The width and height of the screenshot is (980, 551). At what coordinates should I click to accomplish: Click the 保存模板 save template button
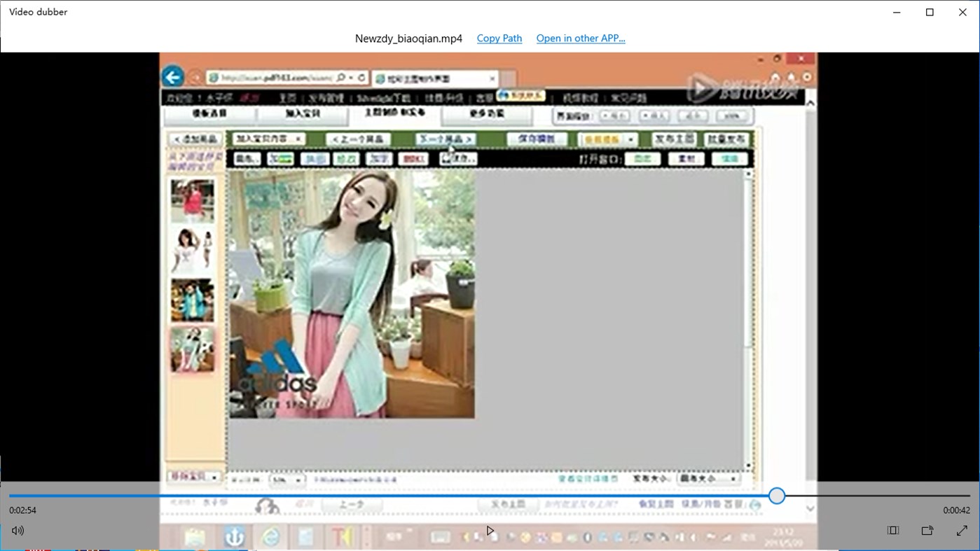(537, 139)
